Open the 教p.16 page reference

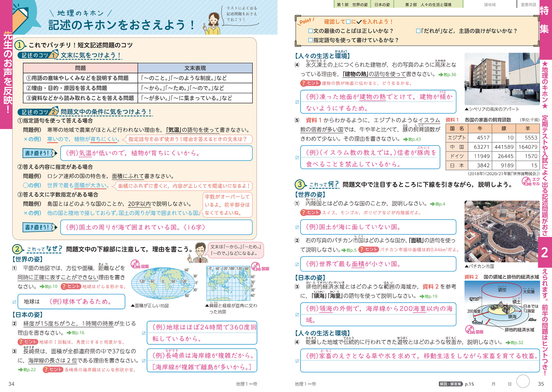click(76, 332)
